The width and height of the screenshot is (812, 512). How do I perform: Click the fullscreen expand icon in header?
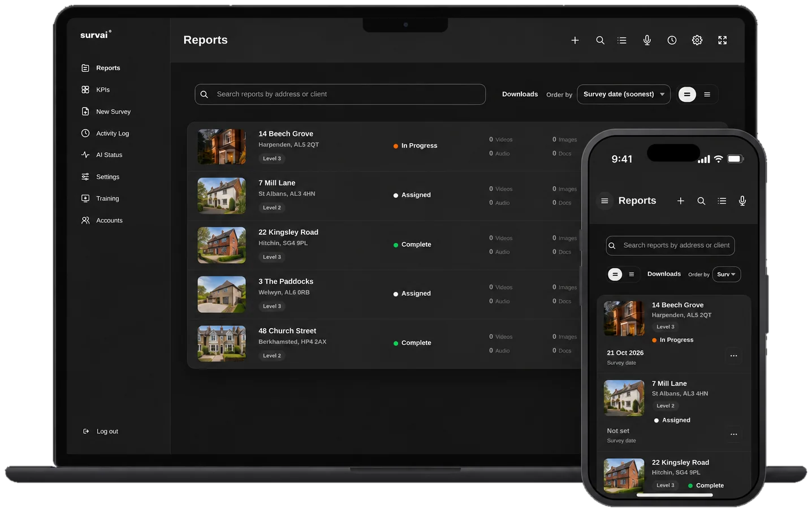pyautogui.click(x=722, y=40)
